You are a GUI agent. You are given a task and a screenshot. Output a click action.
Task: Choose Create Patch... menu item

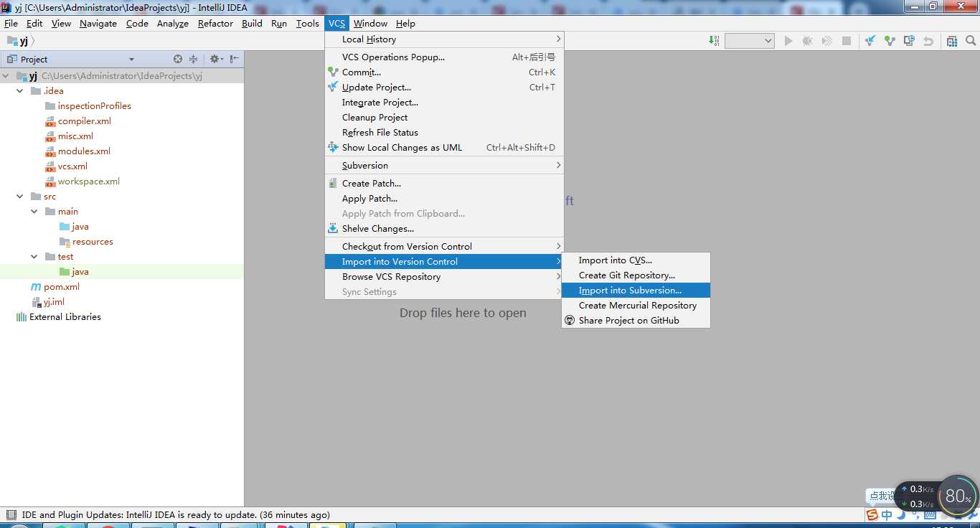coord(444,183)
